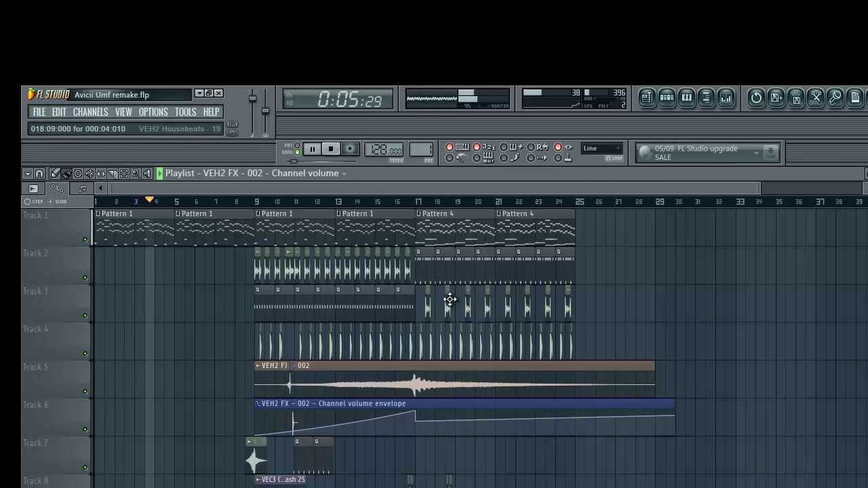Open the Playlist view from top toolbar
Viewport: 868px width, 488px height.
(x=647, y=98)
